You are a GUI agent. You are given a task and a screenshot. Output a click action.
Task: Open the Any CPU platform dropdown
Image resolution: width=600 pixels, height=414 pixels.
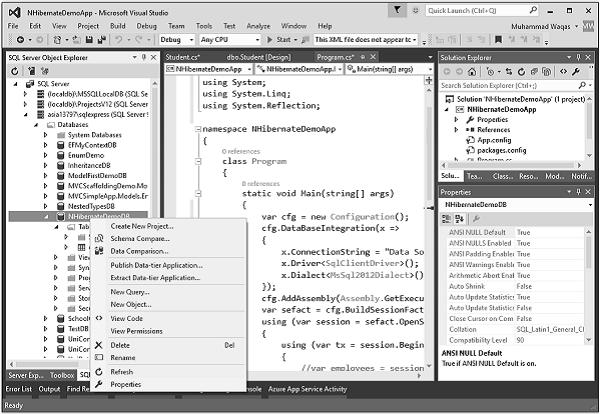pos(230,39)
